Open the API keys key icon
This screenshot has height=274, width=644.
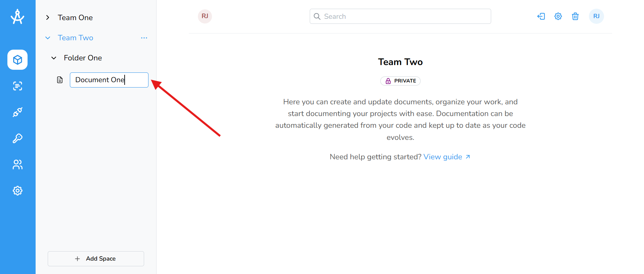tap(17, 138)
